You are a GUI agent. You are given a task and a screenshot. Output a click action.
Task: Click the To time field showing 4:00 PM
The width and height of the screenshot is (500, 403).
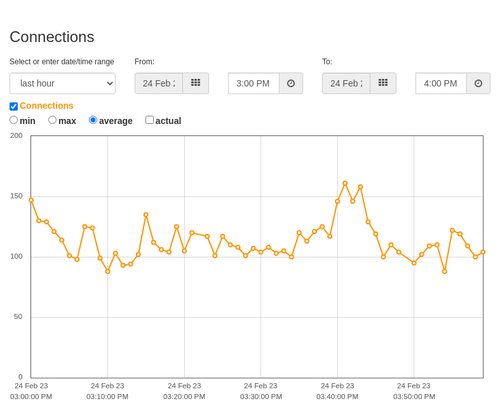[x=441, y=83]
